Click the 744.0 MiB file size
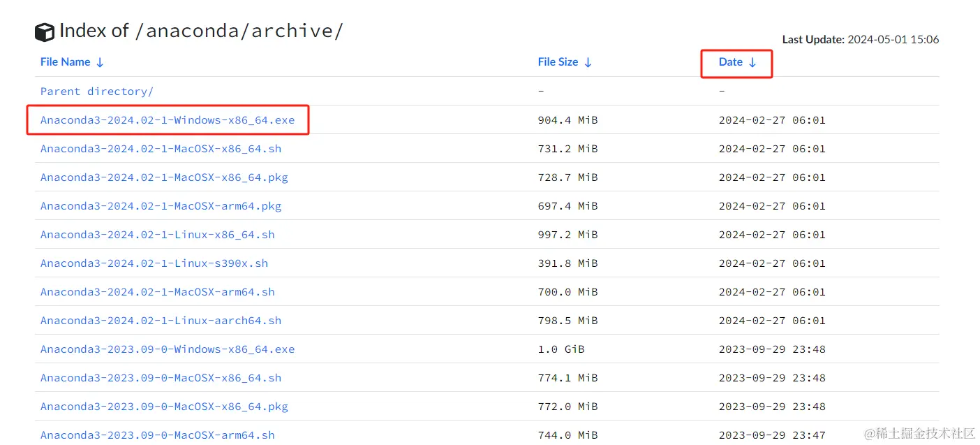Viewport: 980px width, 445px height. point(567,435)
